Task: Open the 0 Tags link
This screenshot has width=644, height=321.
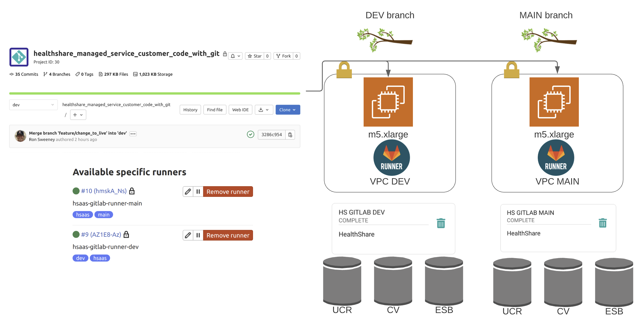Action: (84, 74)
